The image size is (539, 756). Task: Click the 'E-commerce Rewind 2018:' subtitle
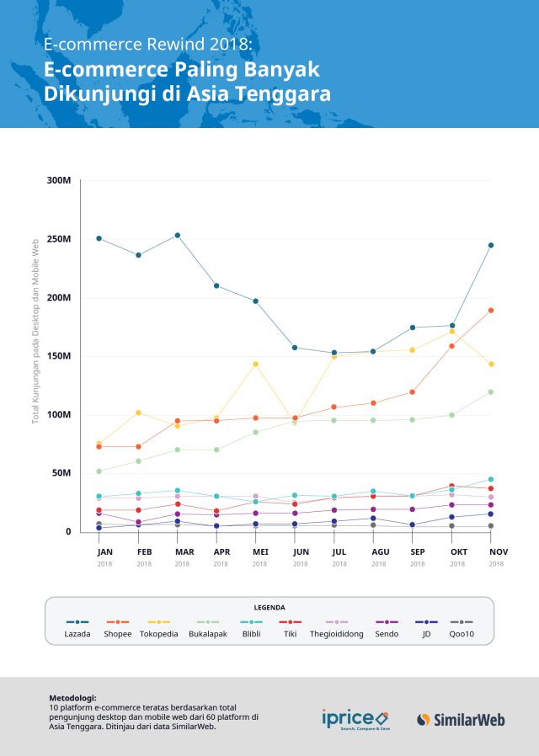click(x=148, y=44)
